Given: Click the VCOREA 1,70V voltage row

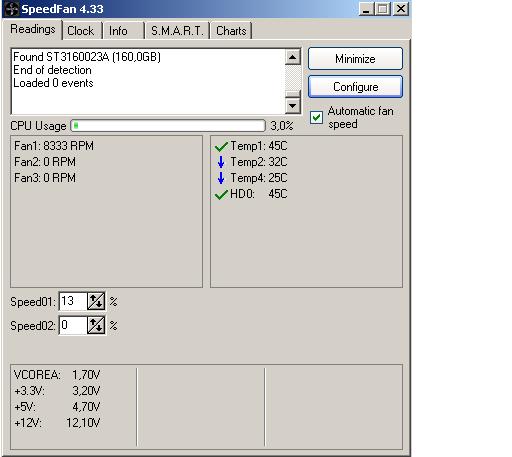Looking at the screenshot, I should [x=57, y=375].
